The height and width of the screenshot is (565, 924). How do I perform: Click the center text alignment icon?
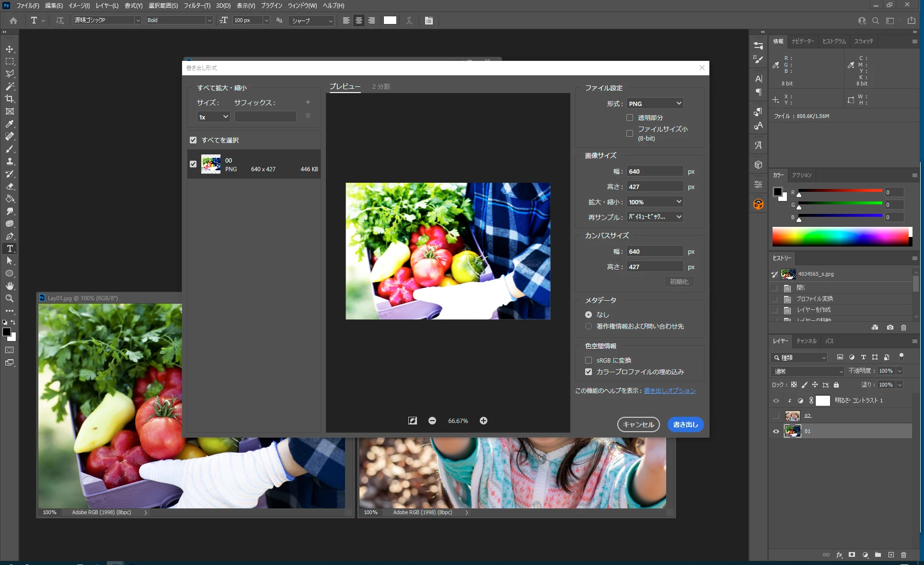[x=358, y=21]
